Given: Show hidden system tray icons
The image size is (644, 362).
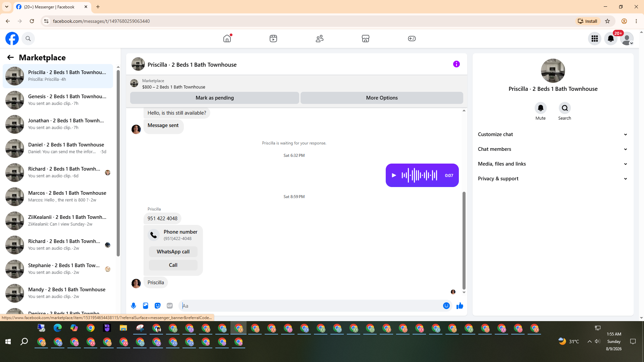Looking at the screenshot, I should click(589, 342).
